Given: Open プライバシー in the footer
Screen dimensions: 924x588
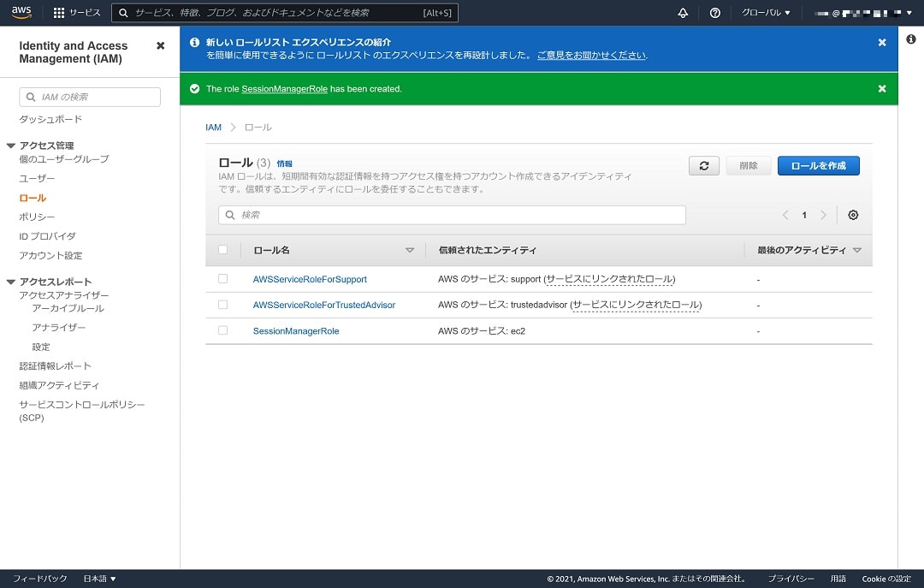Looking at the screenshot, I should click(x=791, y=579).
